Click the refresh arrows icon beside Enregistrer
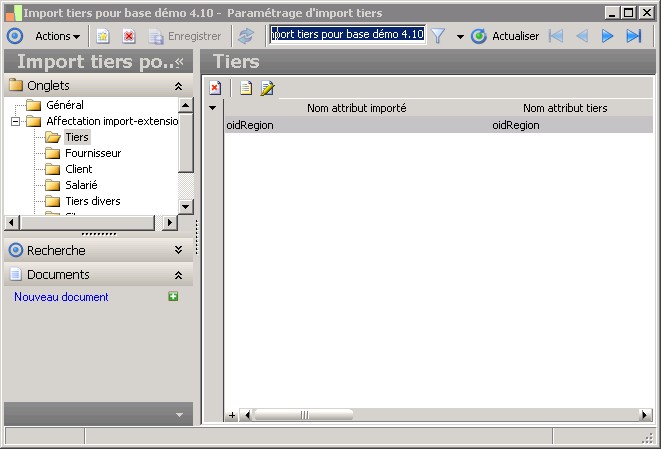This screenshot has height=449, width=661. (246, 36)
